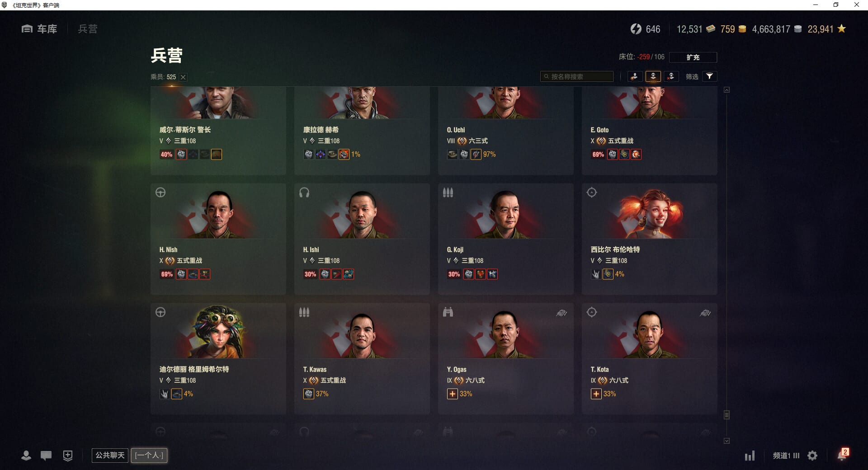Screen dimensions: 868x470
Task: Toggle the dismissed crew tab icon
Action: 671,76
